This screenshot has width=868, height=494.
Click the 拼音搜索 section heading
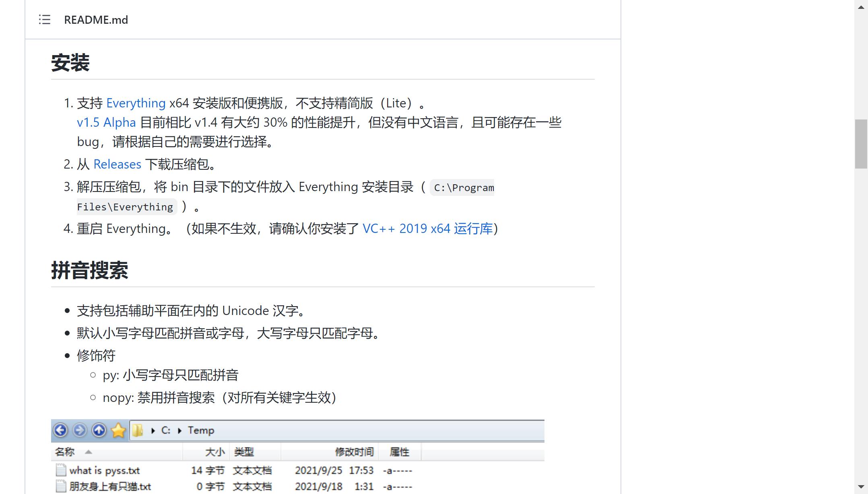click(x=90, y=270)
